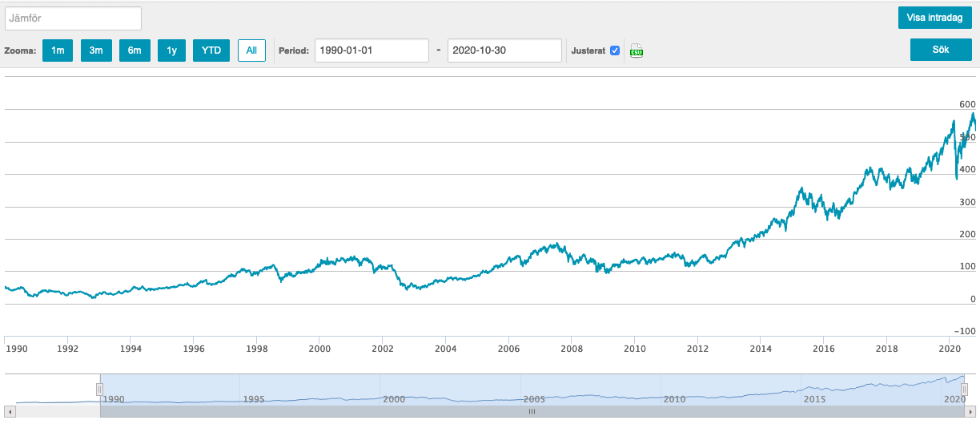The width and height of the screenshot is (980, 428).
Task: Click the 1996 x-axis year label
Action: pyautogui.click(x=194, y=349)
